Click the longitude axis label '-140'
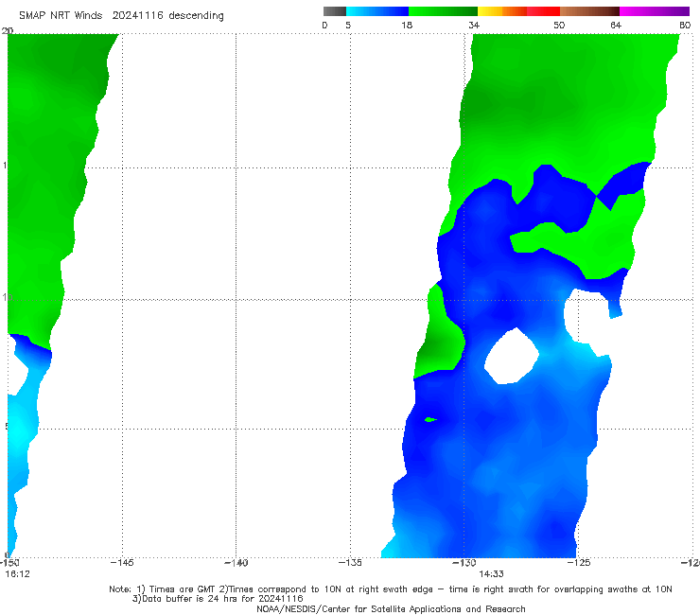The image size is (700, 615). coord(236,563)
